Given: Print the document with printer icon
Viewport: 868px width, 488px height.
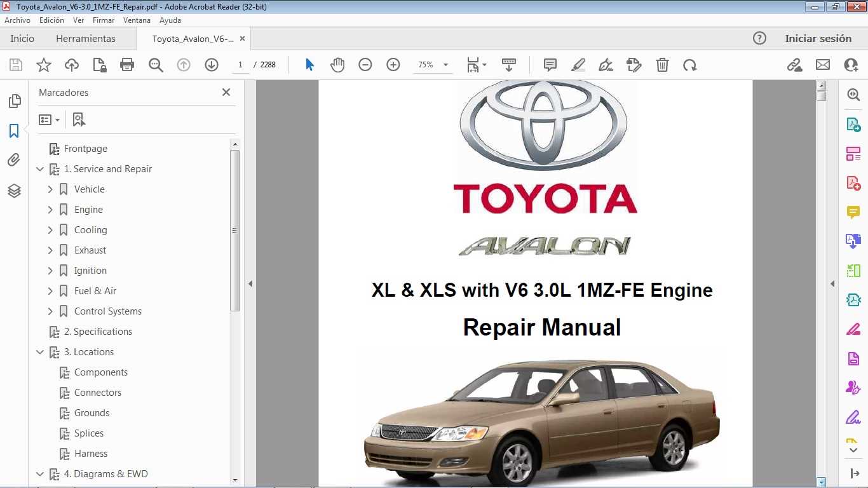Looking at the screenshot, I should [127, 65].
